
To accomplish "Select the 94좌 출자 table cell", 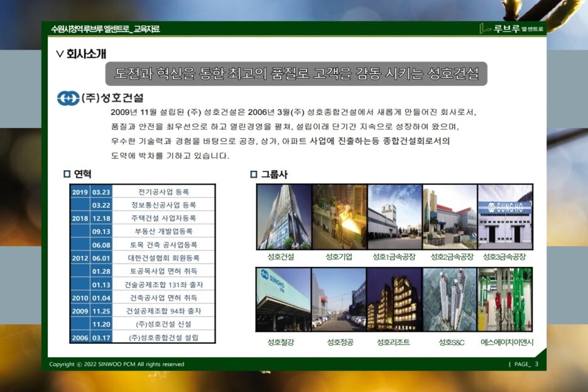I will pos(163,310).
